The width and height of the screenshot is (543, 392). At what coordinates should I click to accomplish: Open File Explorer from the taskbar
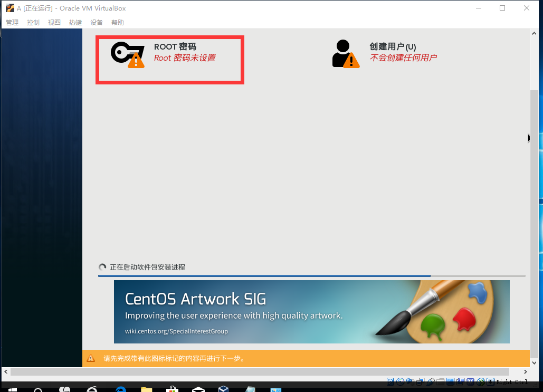coord(147,389)
